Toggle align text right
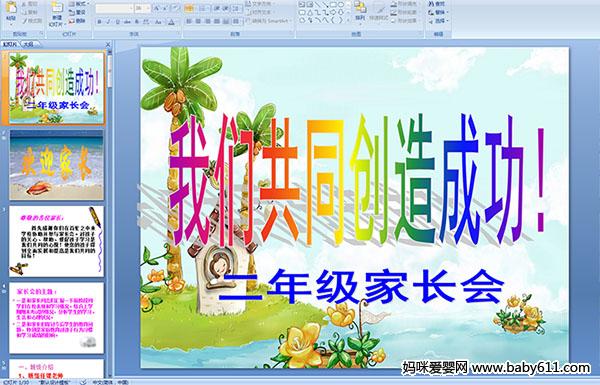Viewport: 600px width, 385px height. click(x=208, y=22)
